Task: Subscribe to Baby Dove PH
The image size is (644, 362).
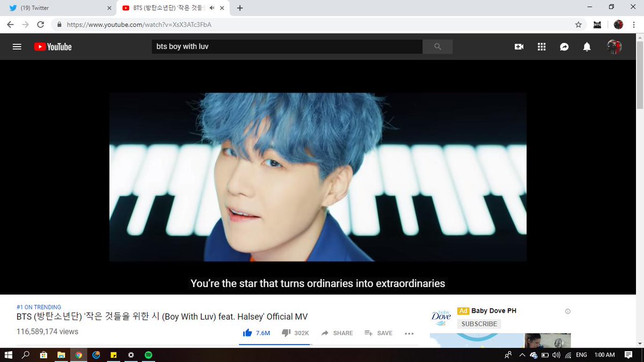Action: [x=479, y=324]
